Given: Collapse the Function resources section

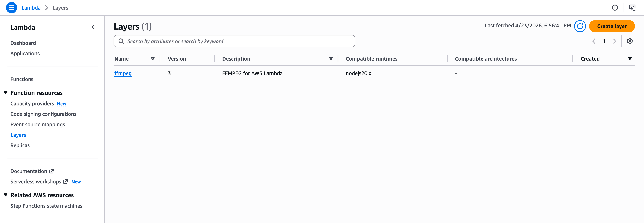Looking at the screenshot, I should tap(6, 93).
